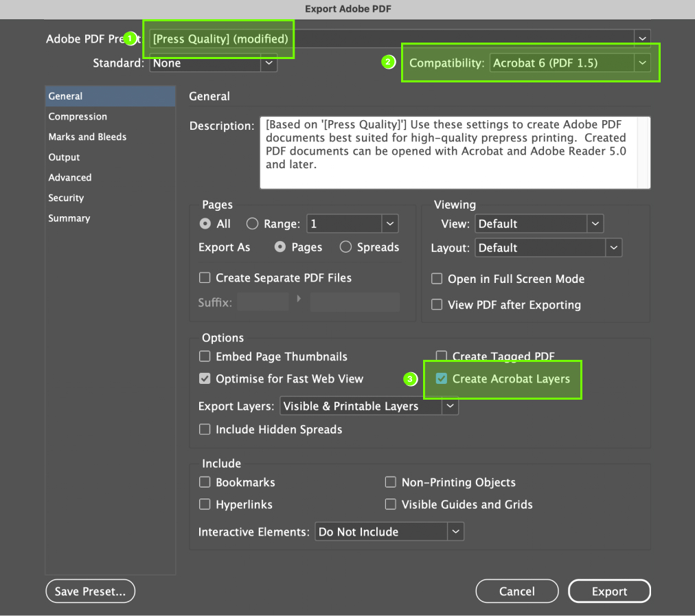Tick Open in Full Screen Mode

point(437,279)
